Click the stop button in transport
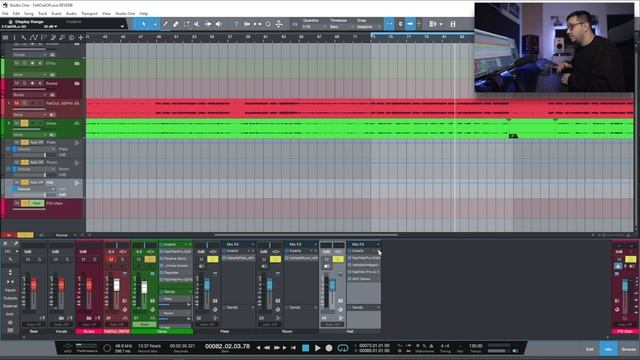The width and height of the screenshot is (640, 360). tap(305, 348)
